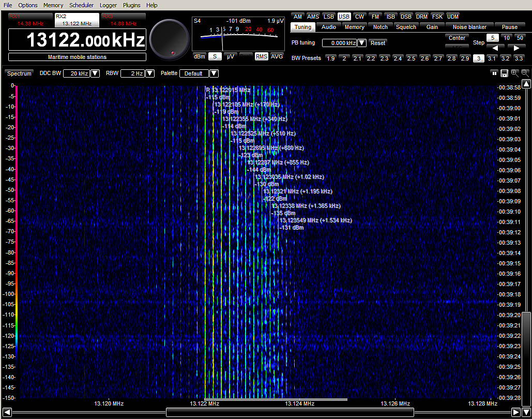Click the waterfall scroll up arrow

[526, 83]
